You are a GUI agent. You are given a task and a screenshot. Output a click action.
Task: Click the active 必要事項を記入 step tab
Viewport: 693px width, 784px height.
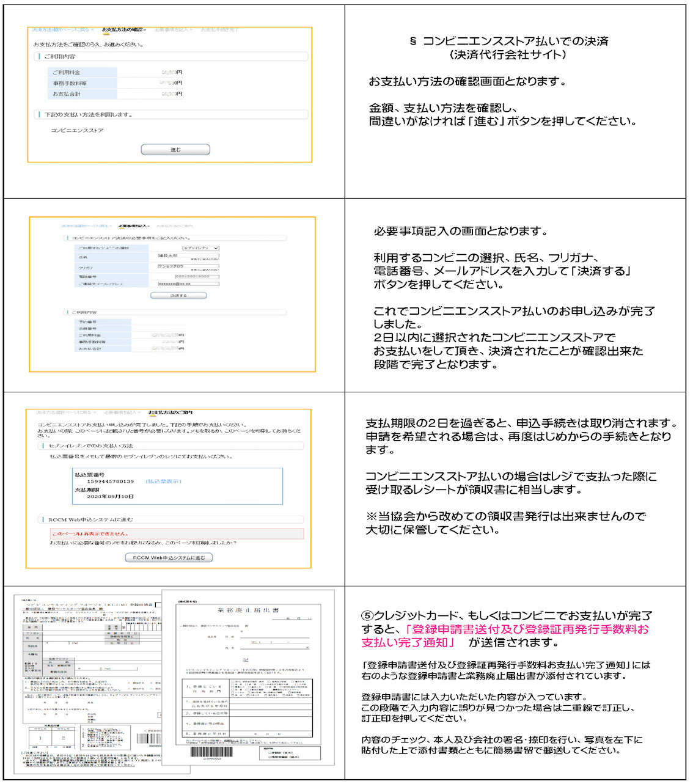134,226
